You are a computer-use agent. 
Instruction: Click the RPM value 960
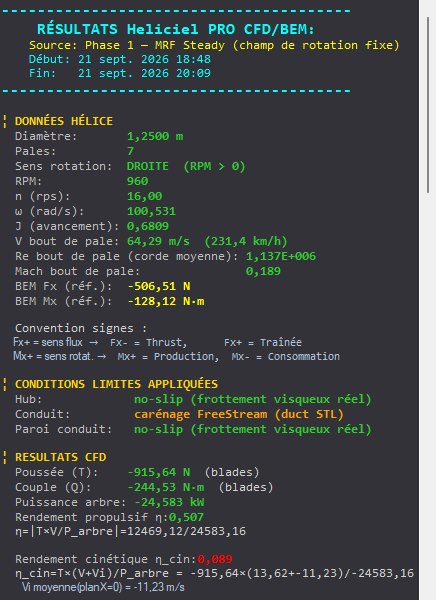point(137,181)
